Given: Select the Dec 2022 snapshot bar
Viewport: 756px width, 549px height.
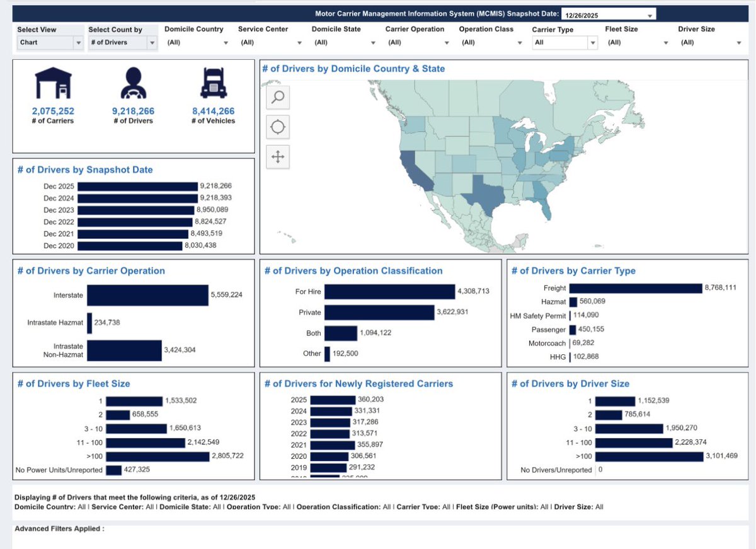Looking at the screenshot, I should tap(135, 222).
